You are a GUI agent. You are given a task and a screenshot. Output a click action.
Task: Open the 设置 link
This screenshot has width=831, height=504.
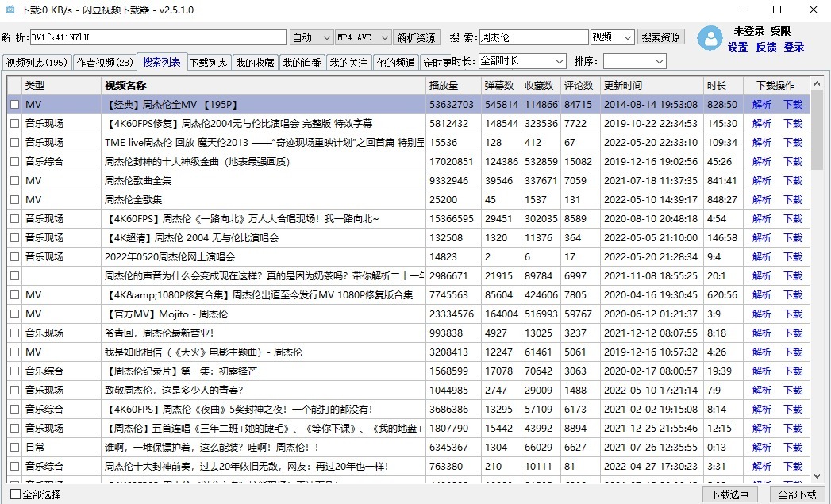[737, 47]
